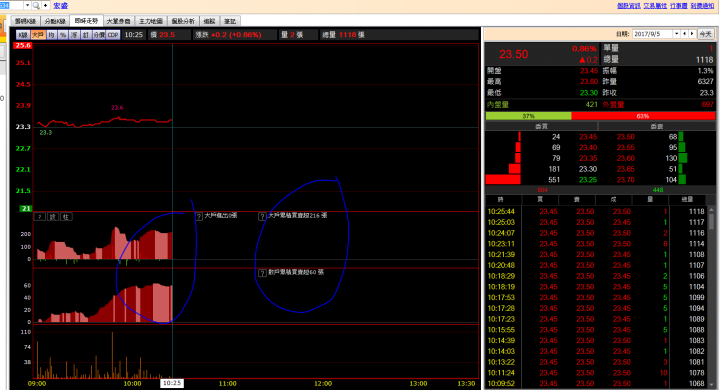Click the ask price 23.70 with volume 104

point(625,180)
